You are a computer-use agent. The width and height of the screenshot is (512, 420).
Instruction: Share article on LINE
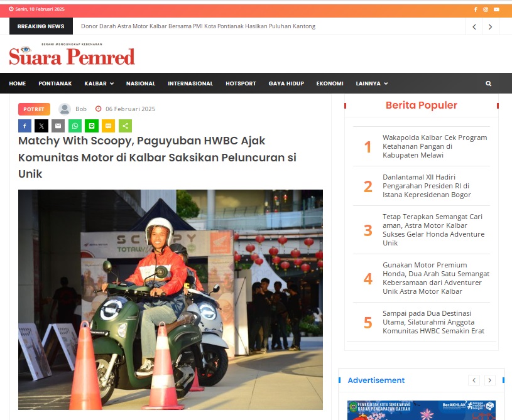[92, 126]
